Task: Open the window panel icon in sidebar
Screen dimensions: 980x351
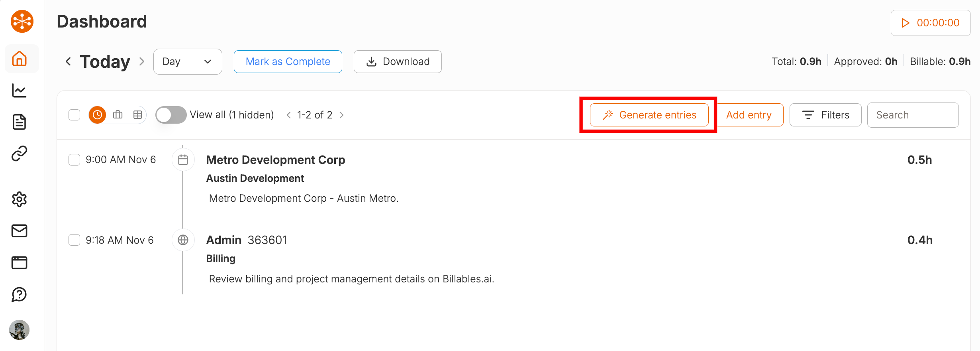Action: 19,263
